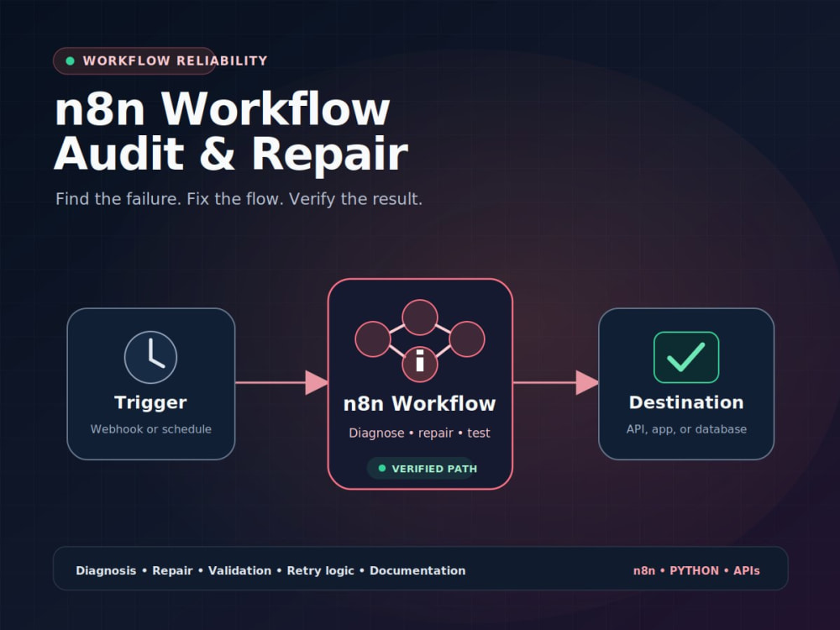The image size is (840, 630).
Task: Click the 'n8n Workflow' card title
Action: click(x=419, y=403)
